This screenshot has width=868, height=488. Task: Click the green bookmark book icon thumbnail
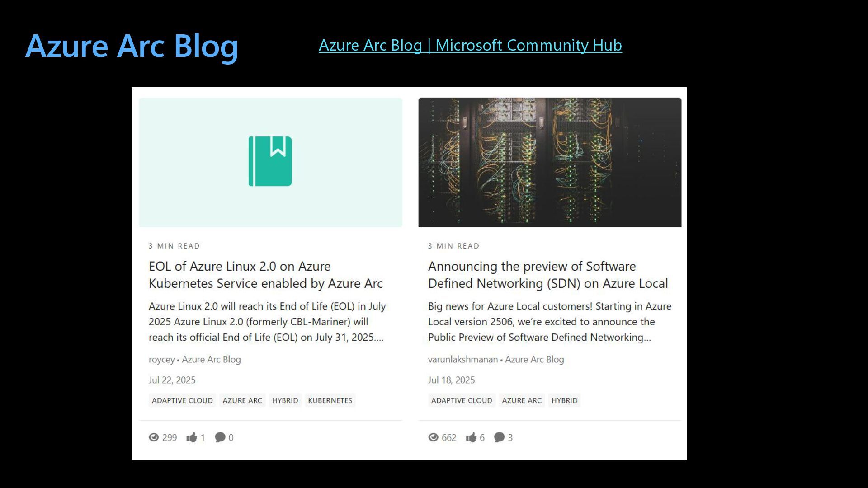[x=270, y=161]
